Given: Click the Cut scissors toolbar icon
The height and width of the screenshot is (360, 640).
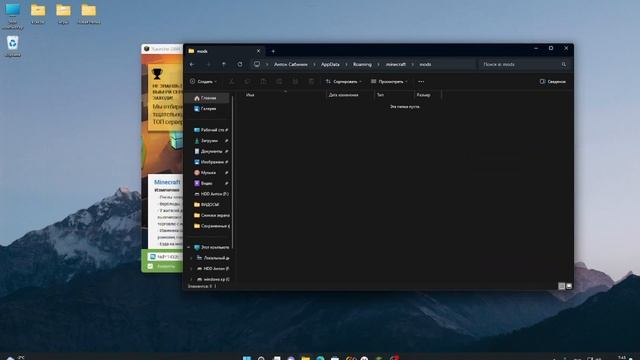Looking at the screenshot, I should coord(231,82).
